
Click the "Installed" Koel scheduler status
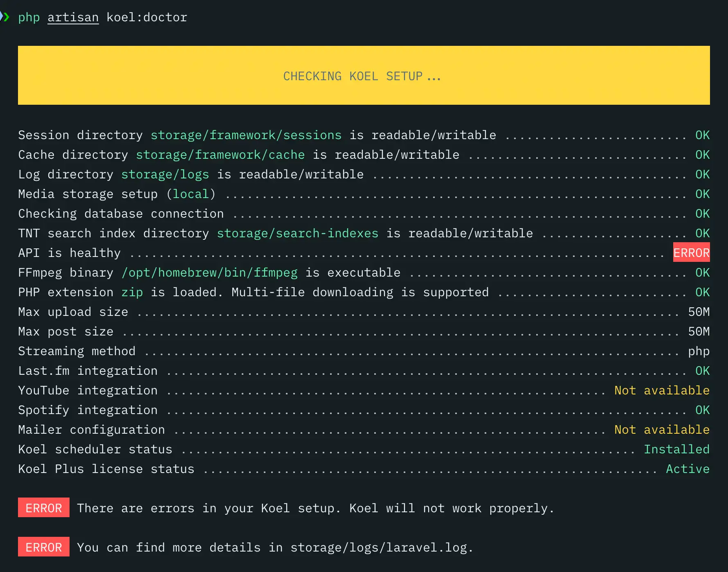click(x=676, y=449)
